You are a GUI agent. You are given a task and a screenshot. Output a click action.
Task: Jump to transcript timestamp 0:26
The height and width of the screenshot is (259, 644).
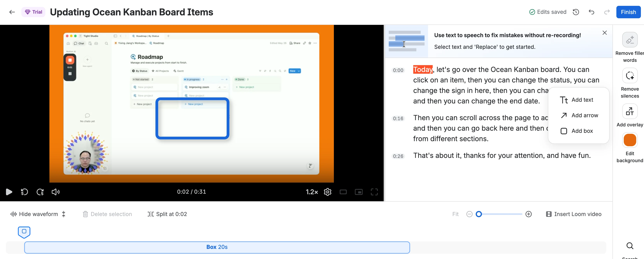(398, 156)
